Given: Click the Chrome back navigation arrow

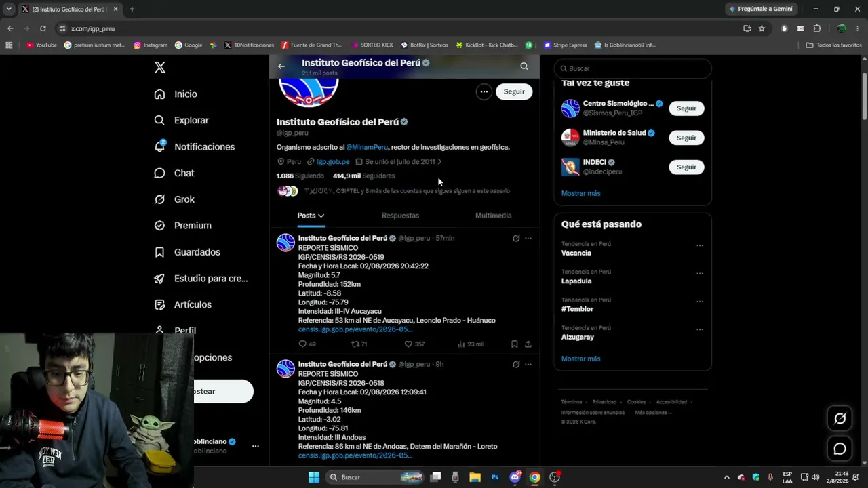Looking at the screenshot, I should tap(10, 28).
